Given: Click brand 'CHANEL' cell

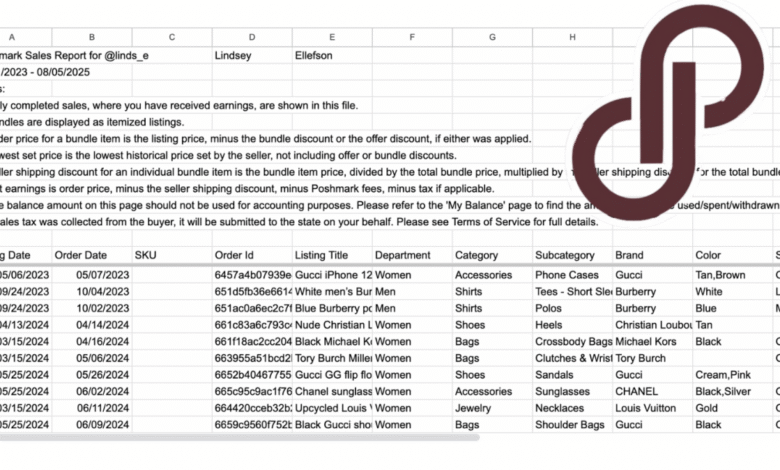Looking at the screenshot, I should coord(653,391).
